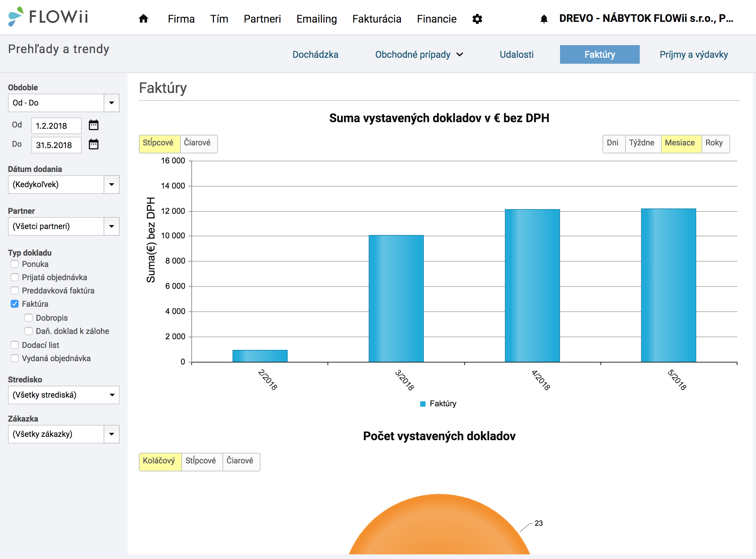Click the pie label 23

[538, 523]
